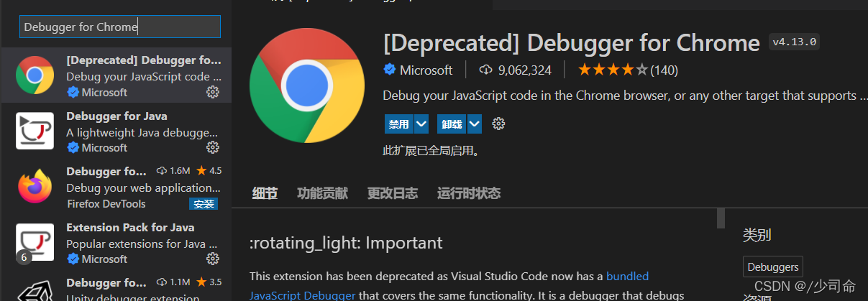Install the Firefox DevTools debugger extension
This screenshot has height=301, width=868.
point(204,204)
